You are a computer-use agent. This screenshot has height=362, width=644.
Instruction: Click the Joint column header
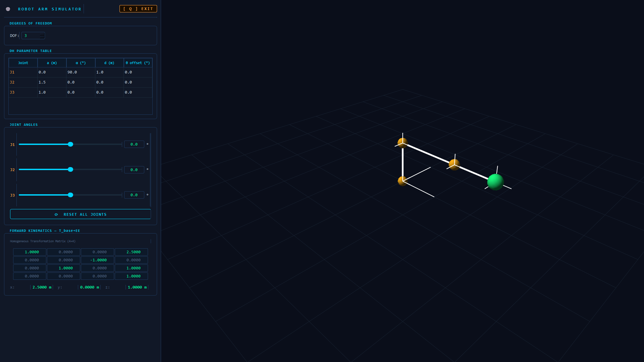pos(23,63)
